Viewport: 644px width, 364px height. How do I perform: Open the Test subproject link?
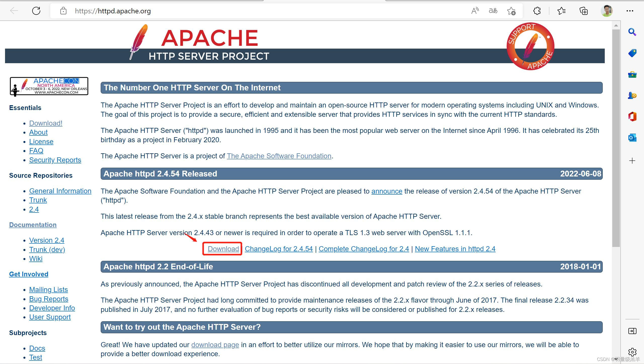pyautogui.click(x=35, y=357)
